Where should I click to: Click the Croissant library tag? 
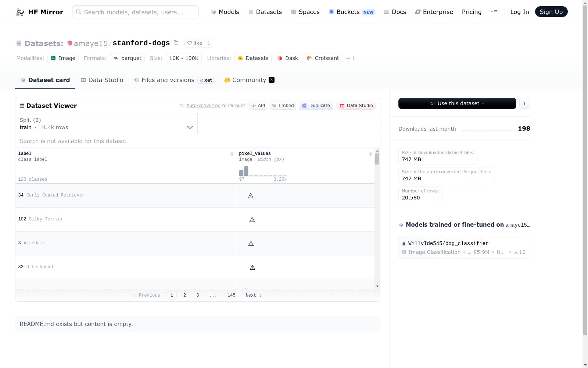point(323,58)
